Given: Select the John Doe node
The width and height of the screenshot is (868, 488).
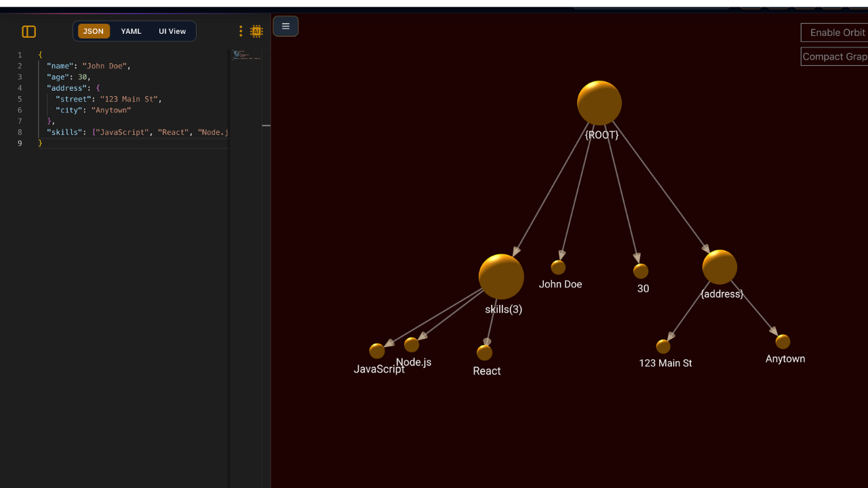Looking at the screenshot, I should (x=558, y=266).
